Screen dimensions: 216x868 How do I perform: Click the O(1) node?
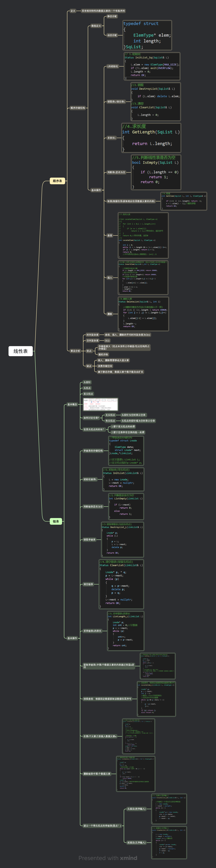click(107, 340)
